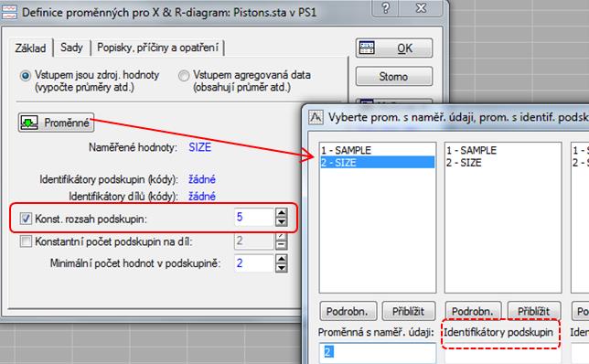Click Přiblížit under first variable list

point(409,311)
